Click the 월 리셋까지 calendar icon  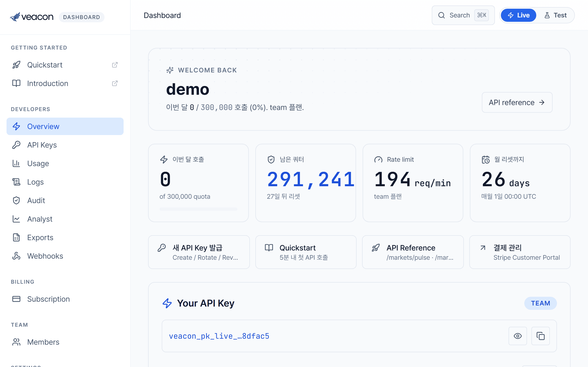(x=486, y=160)
